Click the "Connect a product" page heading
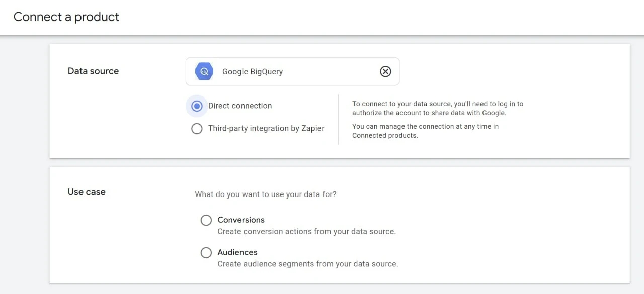The height and width of the screenshot is (294, 644). point(66,17)
